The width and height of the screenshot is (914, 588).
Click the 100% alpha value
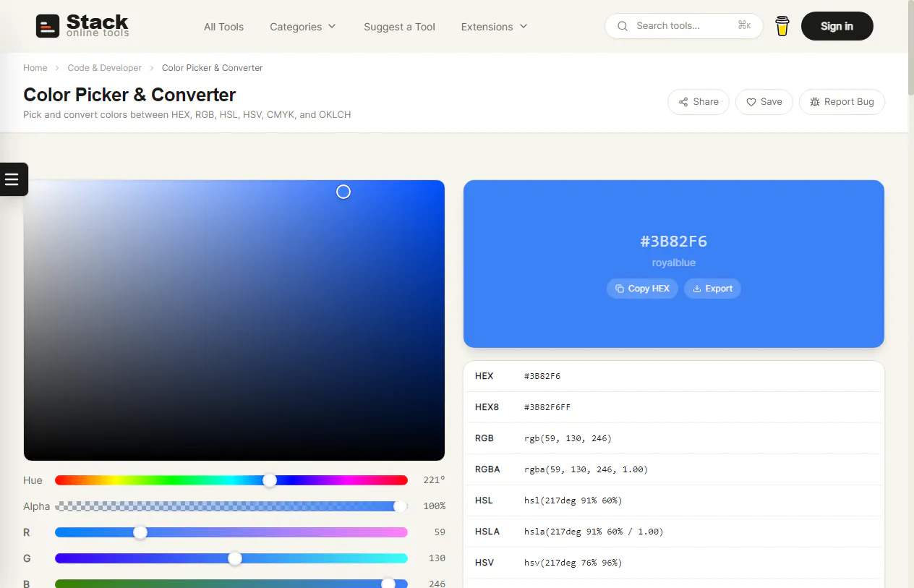pyautogui.click(x=434, y=506)
